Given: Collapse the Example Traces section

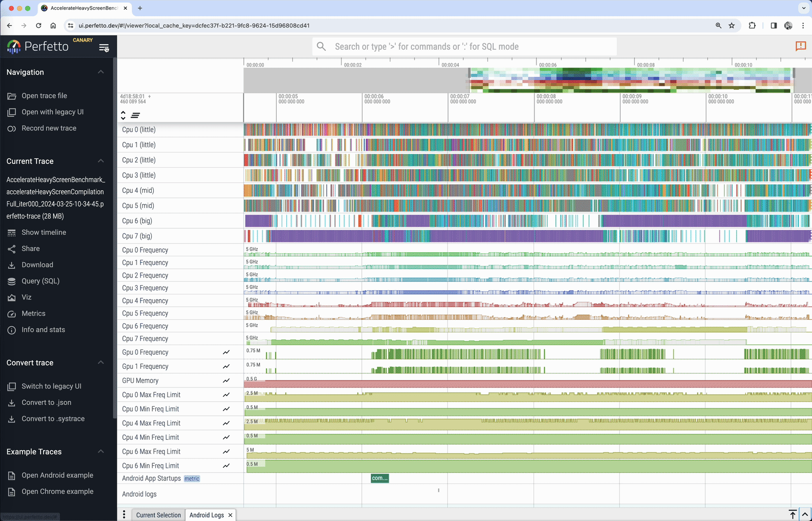Looking at the screenshot, I should (x=100, y=451).
